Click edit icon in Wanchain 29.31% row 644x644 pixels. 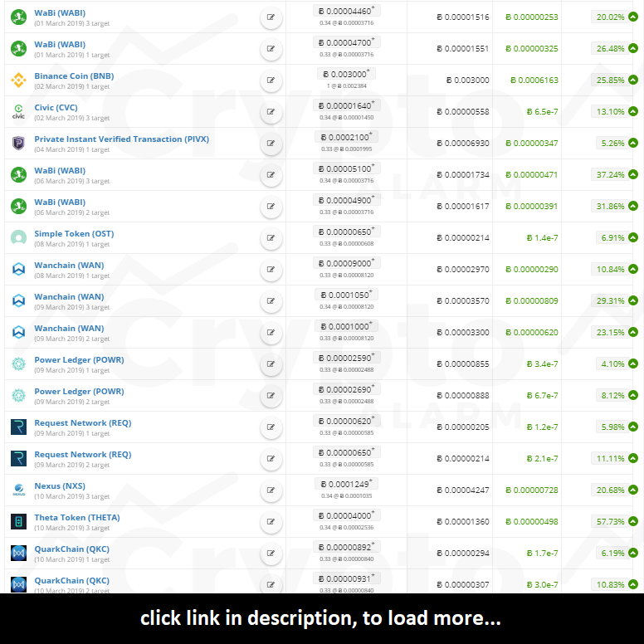pos(271,301)
